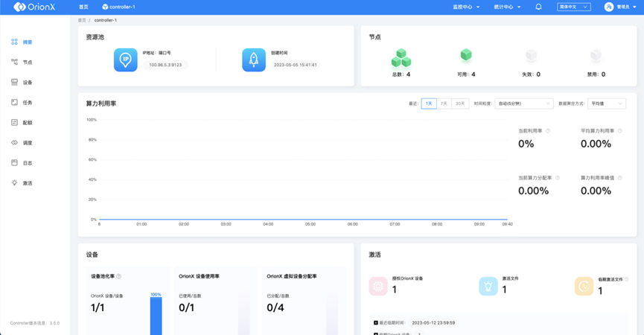644x335 pixels.
Task: Click the 调度 scheduling icon in sidebar
Action: click(x=14, y=142)
